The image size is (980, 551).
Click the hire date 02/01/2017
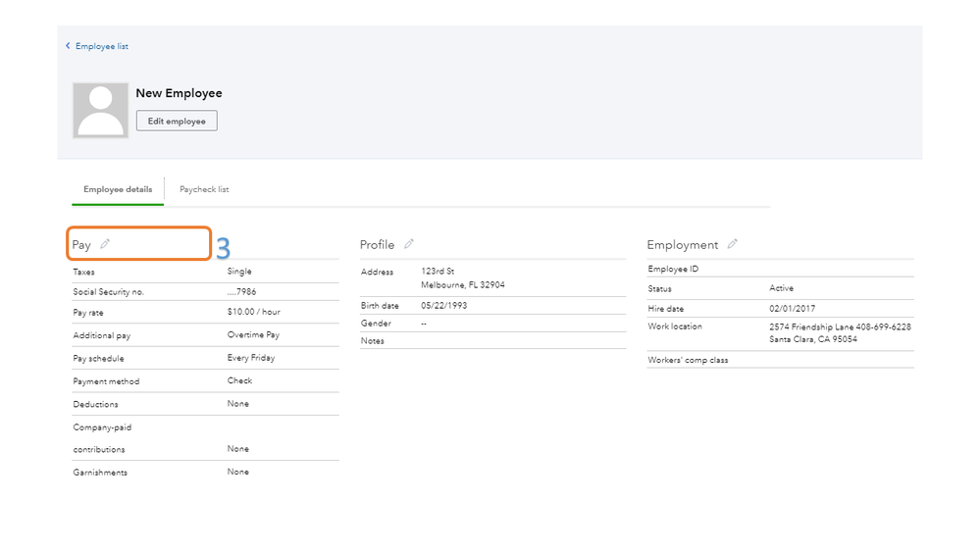point(792,308)
